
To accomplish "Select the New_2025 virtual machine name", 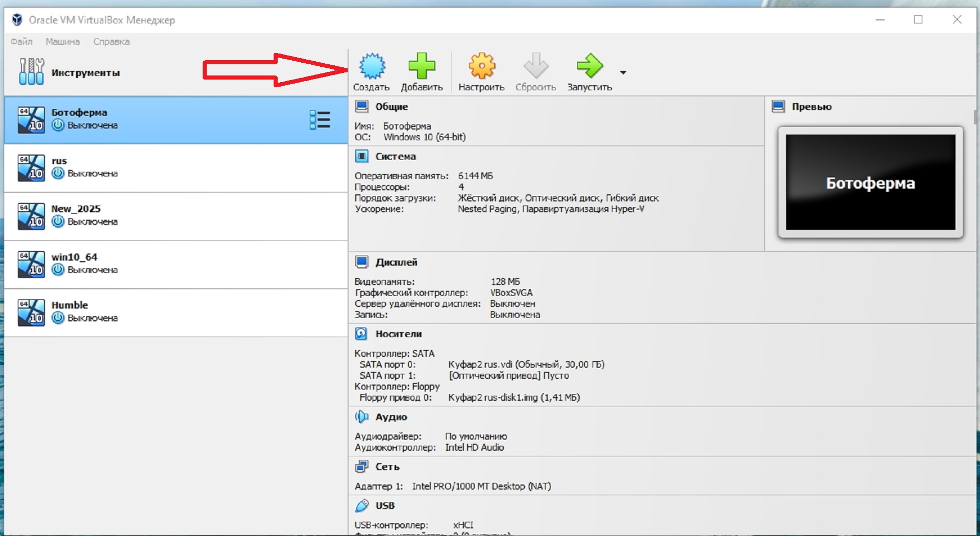I will tap(76, 209).
